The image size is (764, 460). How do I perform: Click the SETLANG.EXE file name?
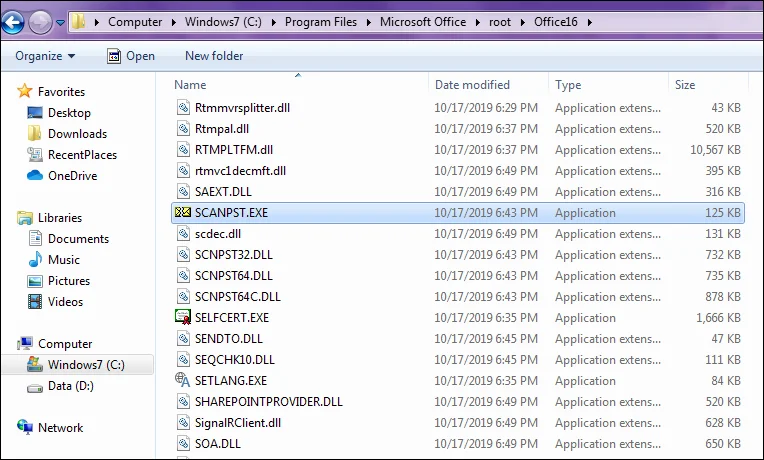coord(231,381)
